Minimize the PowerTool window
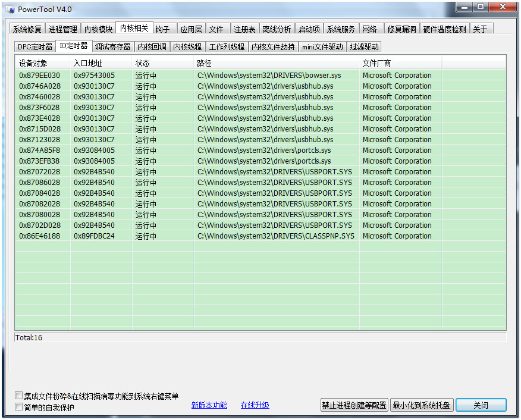 coord(464,7)
